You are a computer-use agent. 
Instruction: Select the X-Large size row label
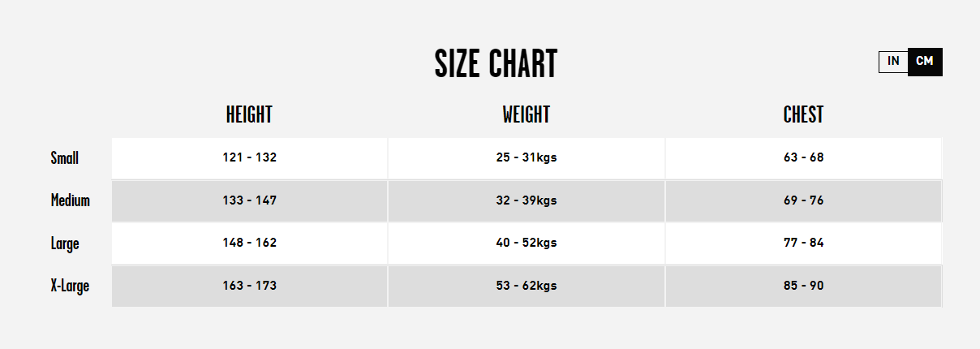(x=70, y=287)
